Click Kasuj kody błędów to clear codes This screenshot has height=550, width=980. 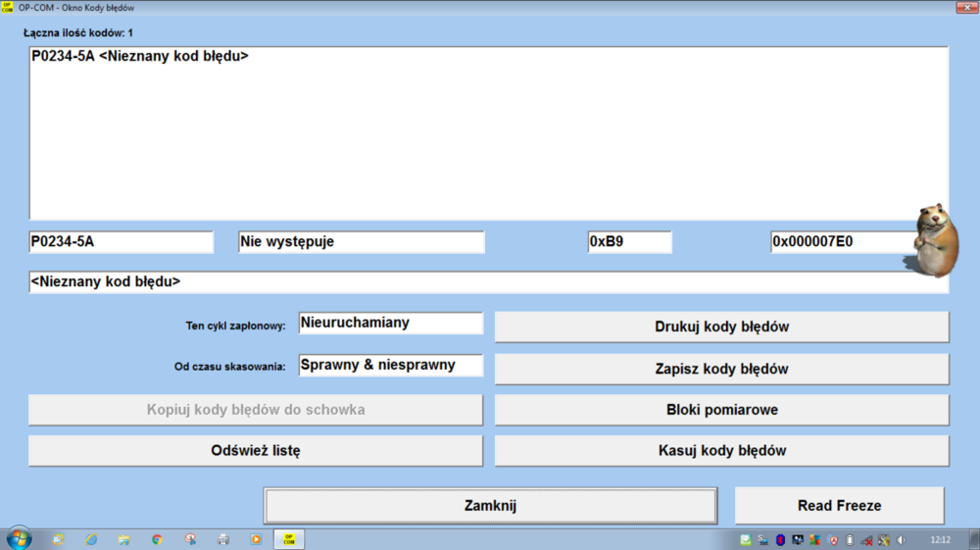[x=722, y=451]
